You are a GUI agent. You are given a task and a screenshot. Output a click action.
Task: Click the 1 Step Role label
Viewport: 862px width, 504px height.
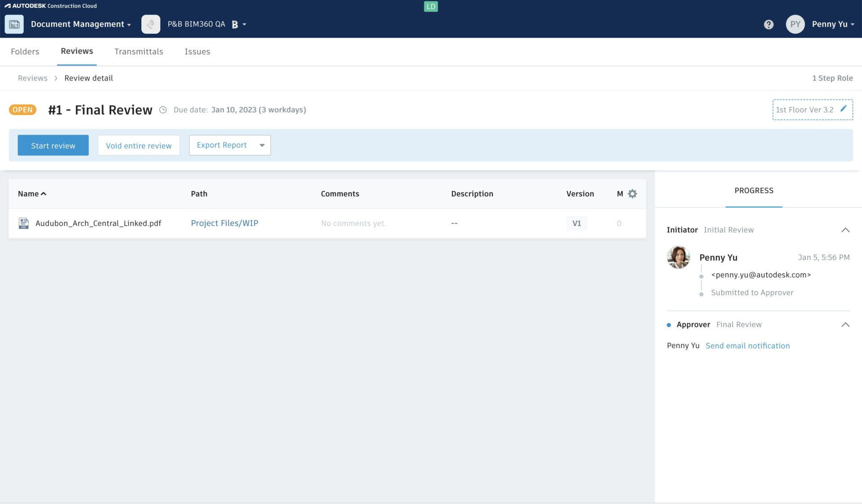(832, 78)
